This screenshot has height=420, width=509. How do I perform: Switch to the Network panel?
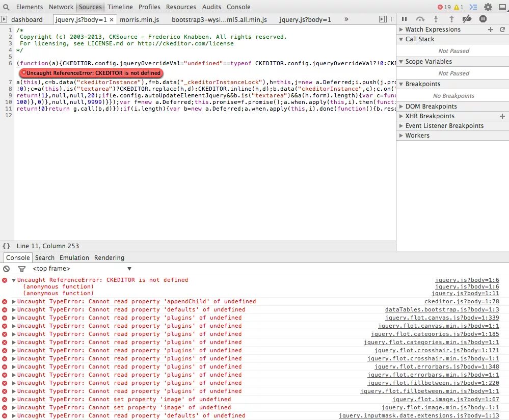click(61, 7)
